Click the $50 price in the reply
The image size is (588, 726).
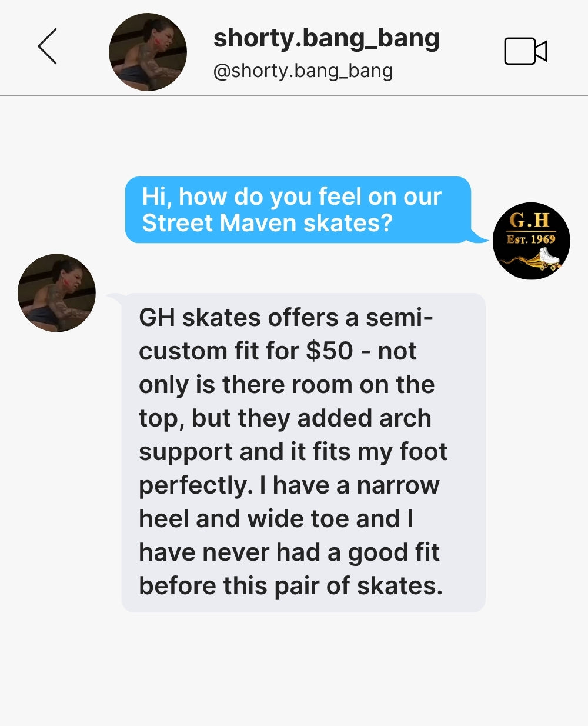329,351
